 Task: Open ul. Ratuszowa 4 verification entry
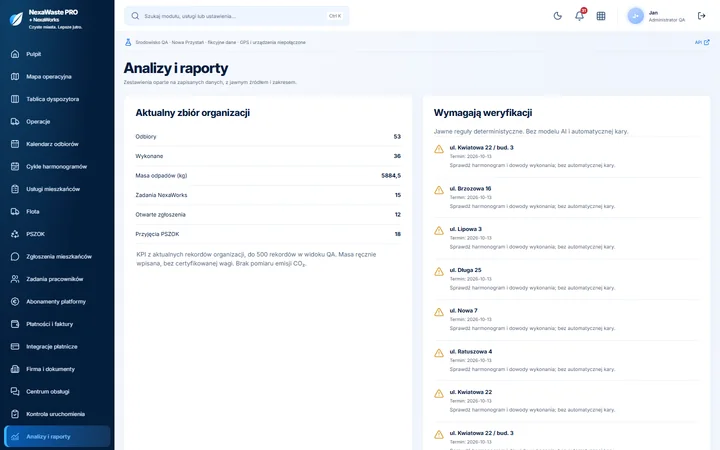(567, 360)
